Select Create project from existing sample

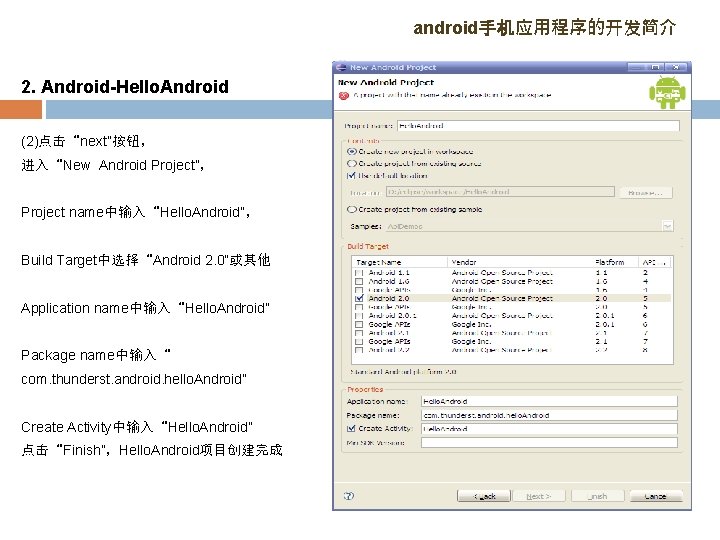click(x=352, y=209)
